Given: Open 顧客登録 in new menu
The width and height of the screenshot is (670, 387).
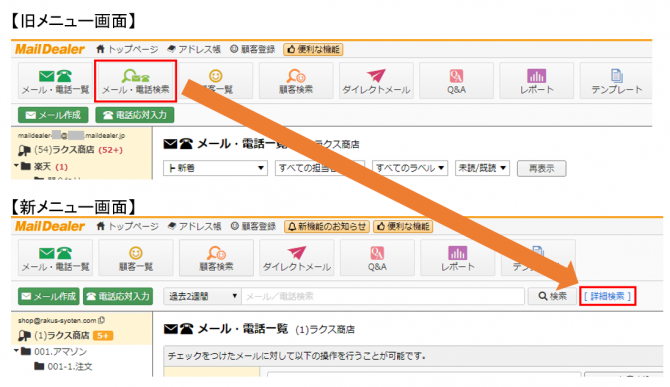Looking at the screenshot, I should (x=253, y=226).
